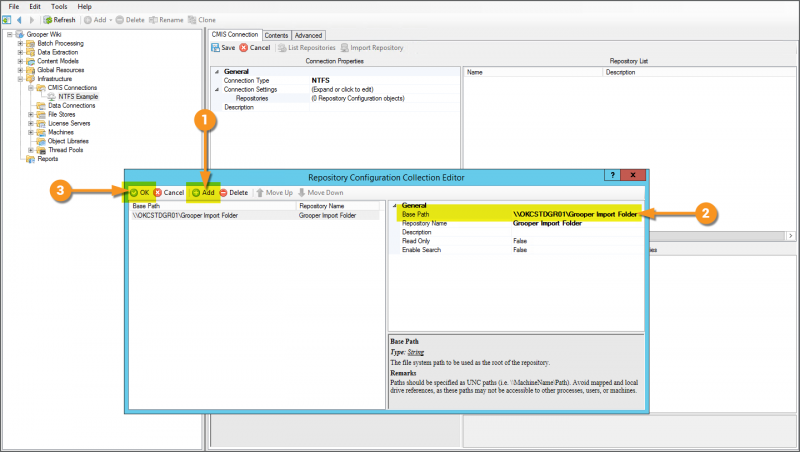800x452 pixels.
Task: Expand the File Stores node
Action: [31, 114]
